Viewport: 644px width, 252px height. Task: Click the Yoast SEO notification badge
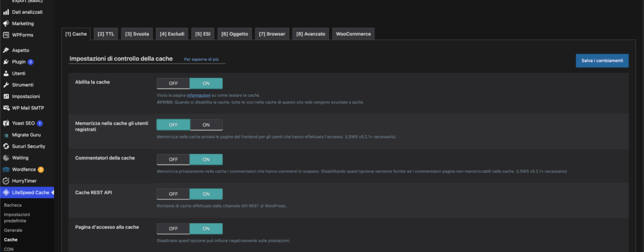[x=40, y=123]
